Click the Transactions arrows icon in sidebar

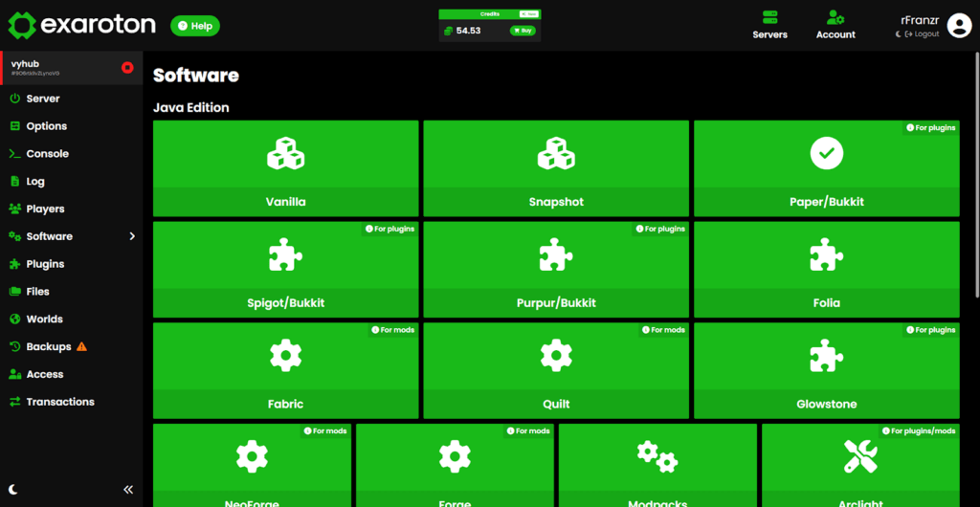(x=15, y=402)
